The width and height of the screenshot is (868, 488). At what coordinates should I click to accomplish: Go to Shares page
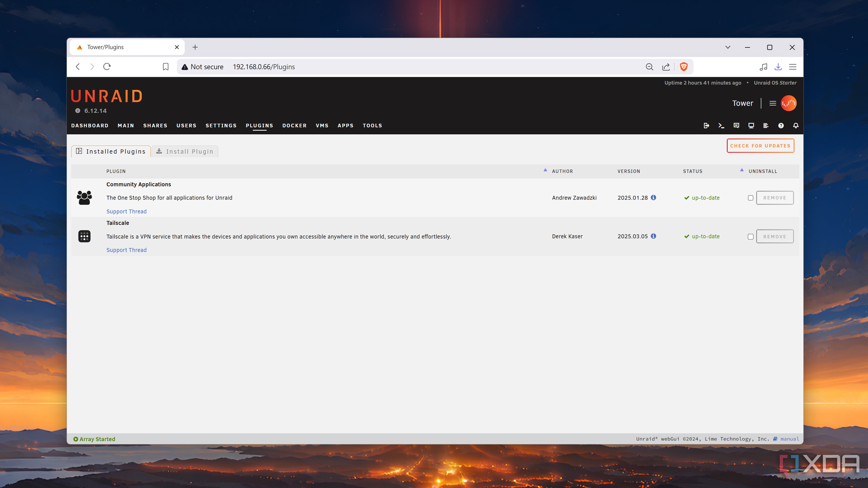[155, 126]
